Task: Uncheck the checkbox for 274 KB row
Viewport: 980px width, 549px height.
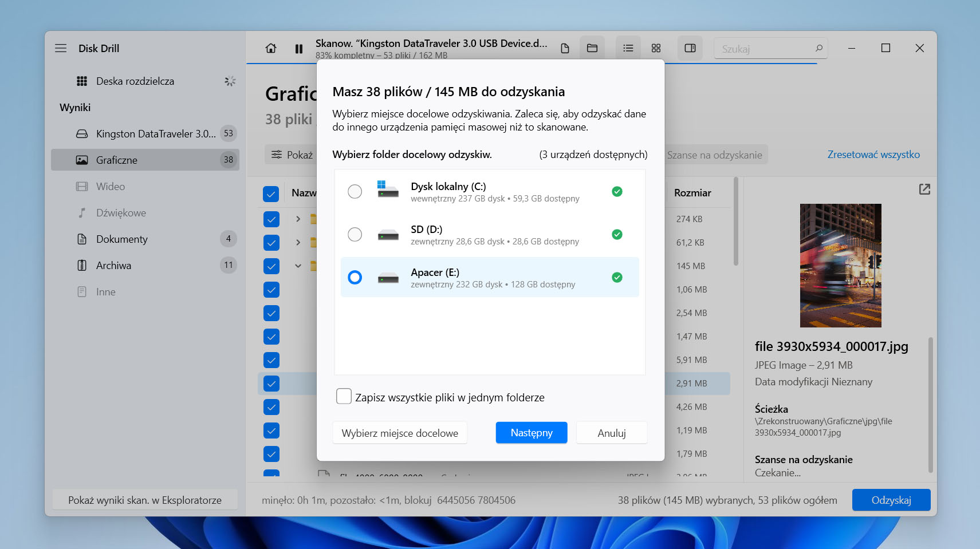Action: click(271, 219)
